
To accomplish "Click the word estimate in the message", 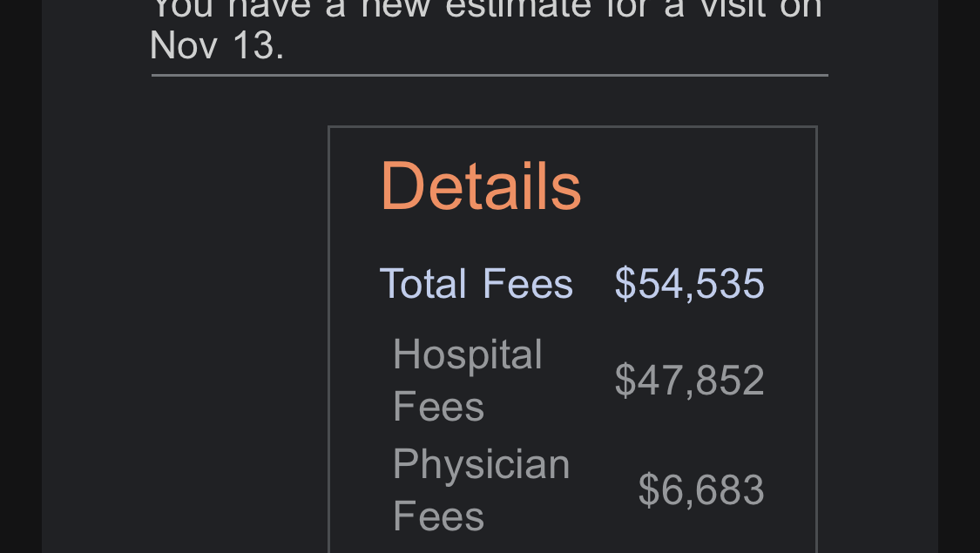I will point(518,8).
